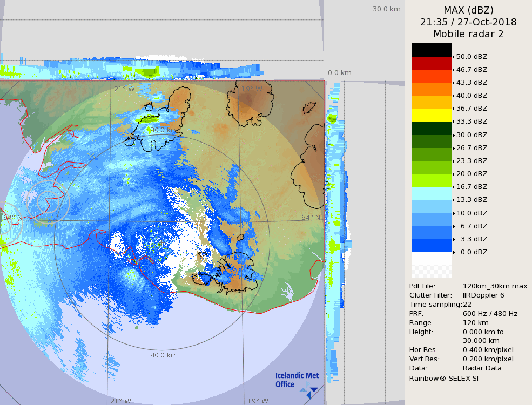Choose the light cyan 13.3 dBZ swatch
Viewport: 532px width, 405px height.
click(x=431, y=193)
